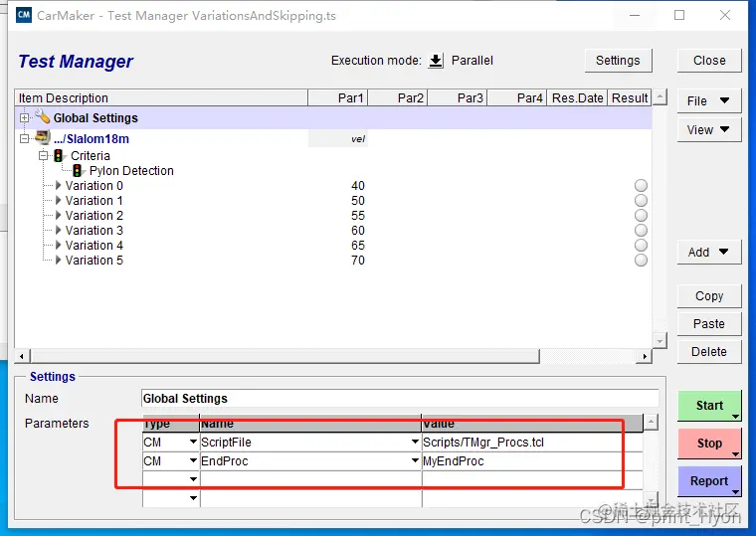Expand Variation 0 row triangle
Screen dimensions: 756x536
59,185
